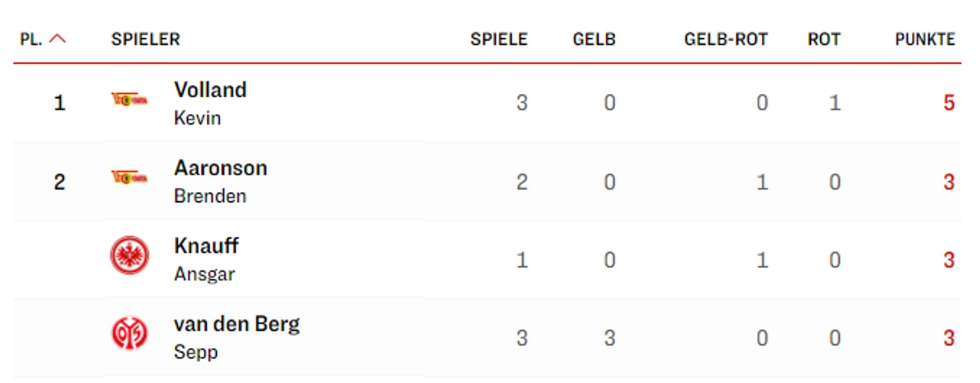Toggle sort arrow next to PL.
Image resolution: width=980 pixels, height=383 pixels.
pyautogui.click(x=58, y=39)
